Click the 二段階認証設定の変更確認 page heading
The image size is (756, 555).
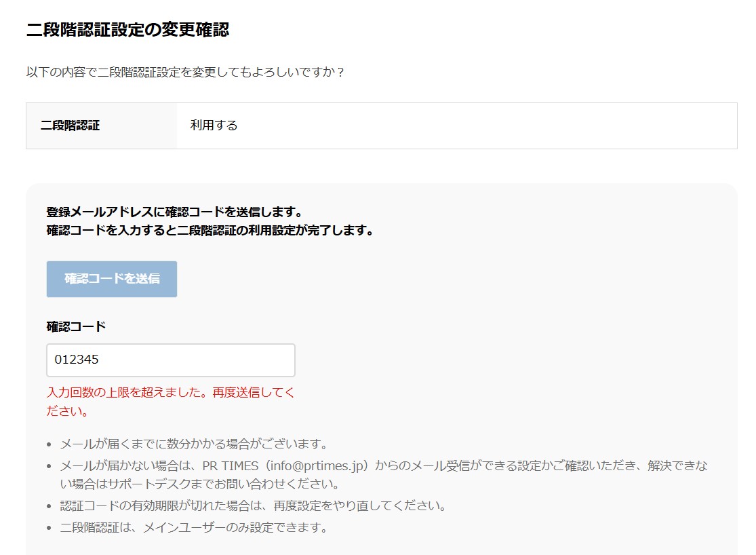127,29
